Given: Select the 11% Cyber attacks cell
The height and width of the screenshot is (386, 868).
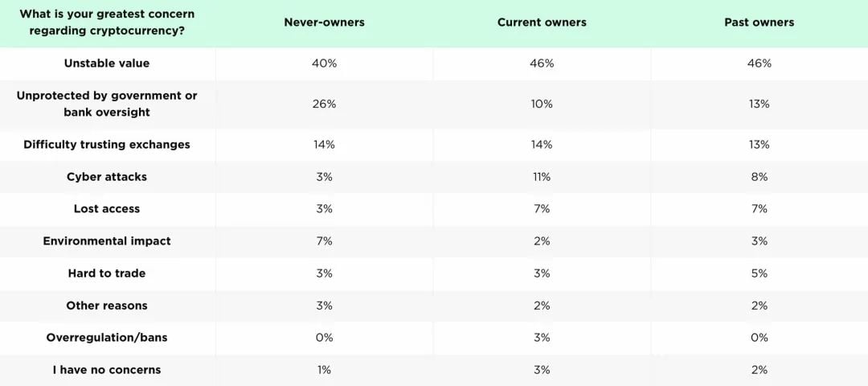Looking at the screenshot, I should pos(542,177).
